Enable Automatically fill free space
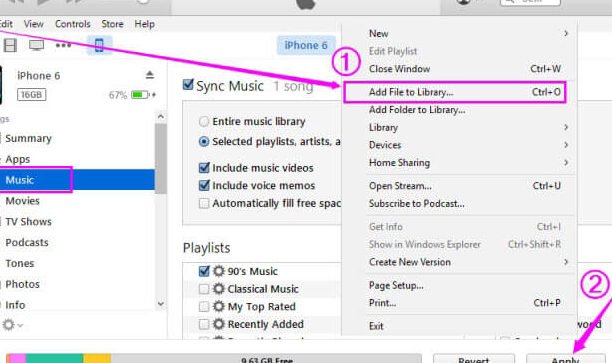The image size is (612, 363). [x=204, y=203]
